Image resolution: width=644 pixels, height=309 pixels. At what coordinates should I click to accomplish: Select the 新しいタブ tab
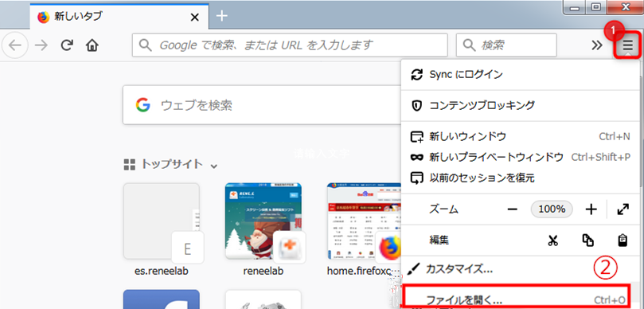tap(119, 17)
